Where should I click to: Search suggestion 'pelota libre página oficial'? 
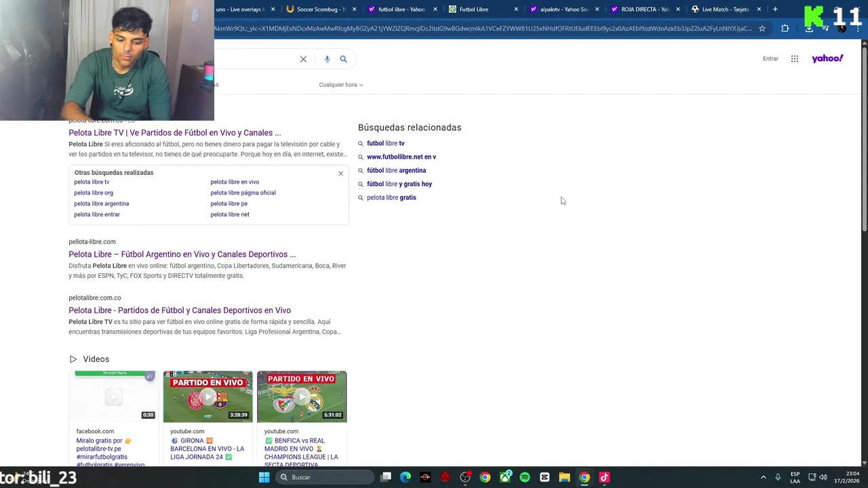243,192
